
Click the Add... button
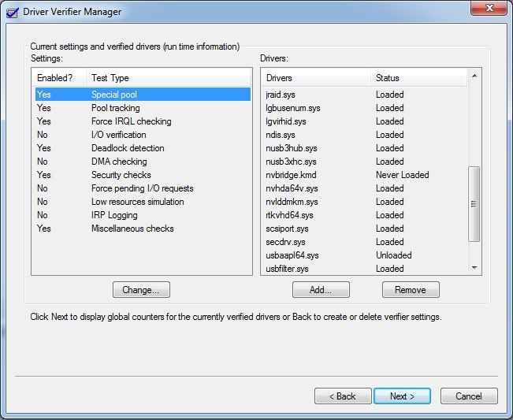pyautogui.click(x=321, y=290)
